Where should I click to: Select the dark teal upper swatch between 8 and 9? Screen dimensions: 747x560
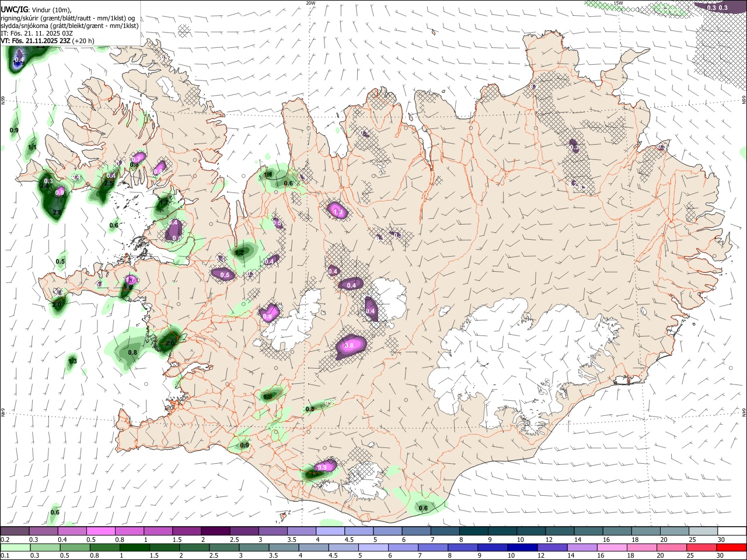(x=474, y=531)
